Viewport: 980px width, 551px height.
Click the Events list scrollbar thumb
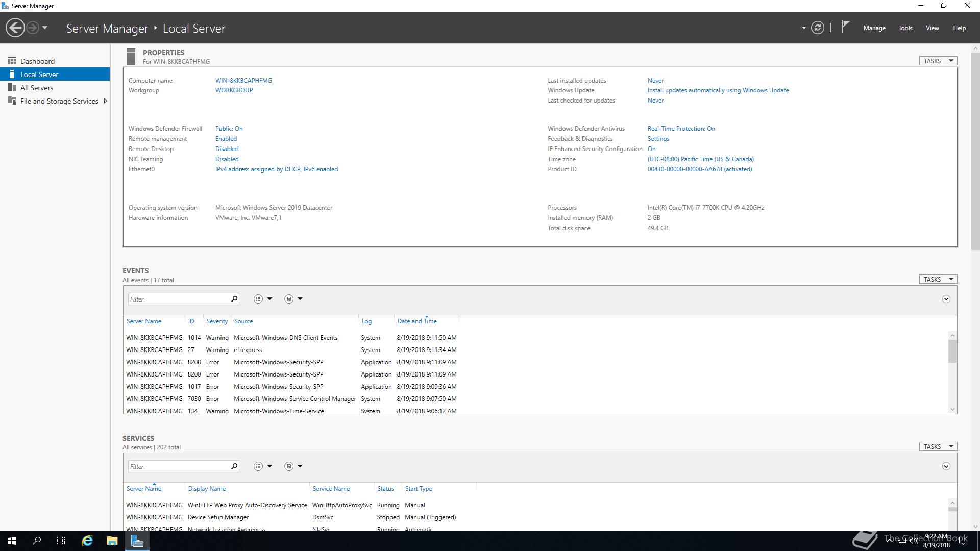tap(952, 351)
